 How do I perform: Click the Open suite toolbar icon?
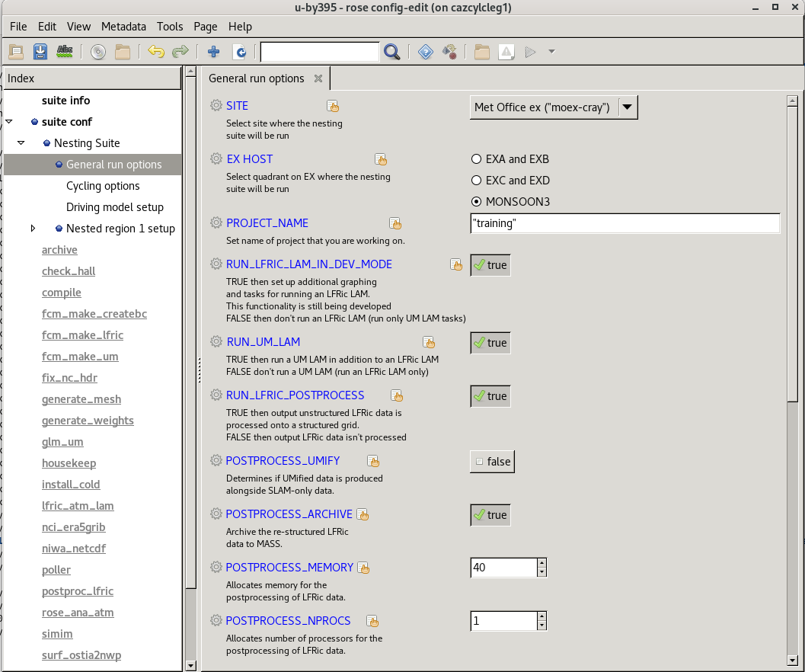pyautogui.click(x=16, y=51)
